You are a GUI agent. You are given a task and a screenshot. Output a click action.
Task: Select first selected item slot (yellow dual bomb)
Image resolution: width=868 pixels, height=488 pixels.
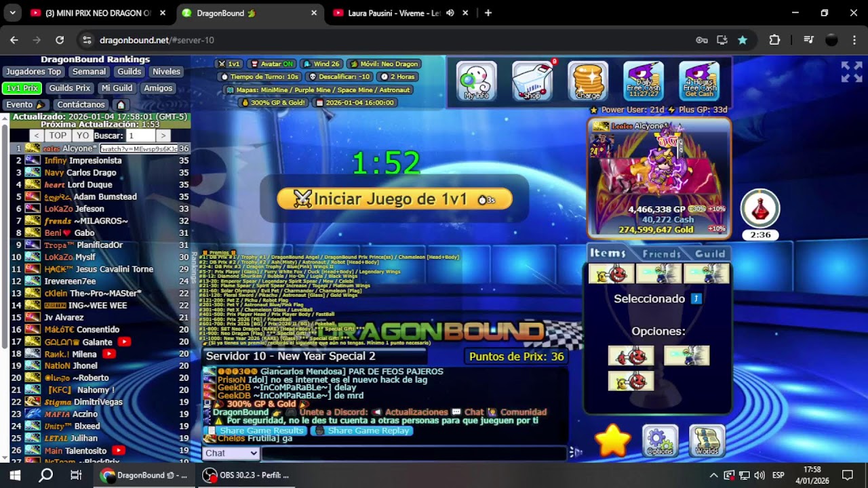(611, 274)
